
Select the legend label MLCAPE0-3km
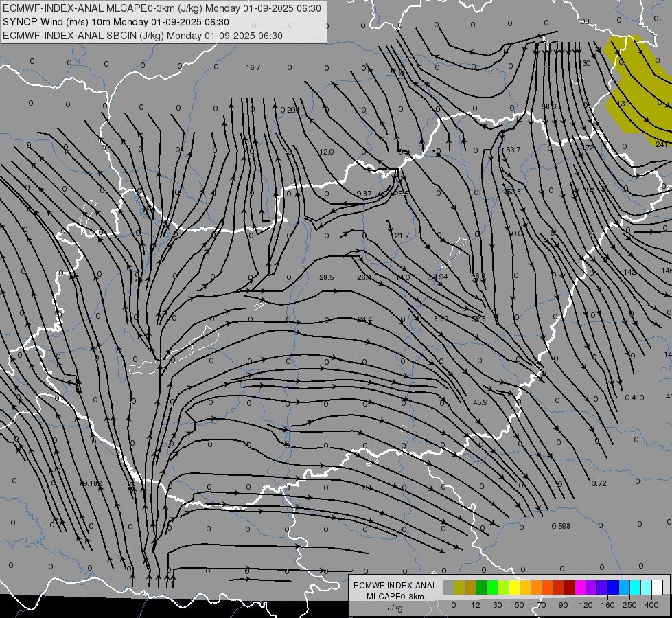[395, 597]
